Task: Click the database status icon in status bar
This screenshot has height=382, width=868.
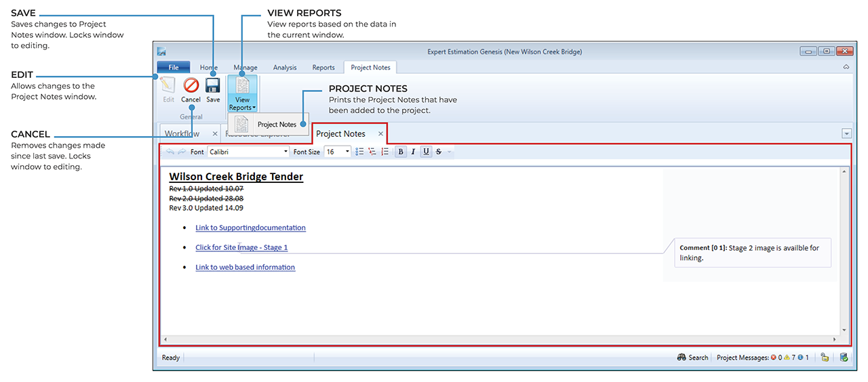Action: tap(844, 358)
